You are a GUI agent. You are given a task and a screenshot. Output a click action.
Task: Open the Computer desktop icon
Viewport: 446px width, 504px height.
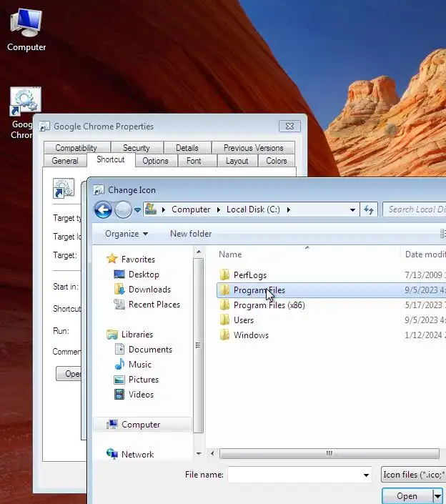pos(26,29)
